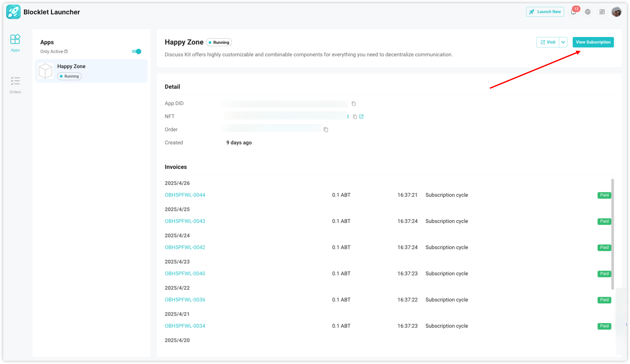The height and width of the screenshot is (364, 630).
Task: Open the language globe icon
Action: (588, 12)
